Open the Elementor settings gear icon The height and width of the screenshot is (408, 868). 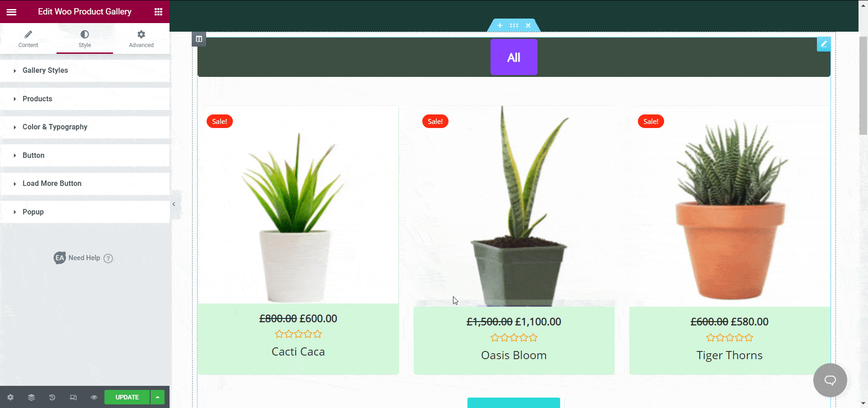click(10, 397)
